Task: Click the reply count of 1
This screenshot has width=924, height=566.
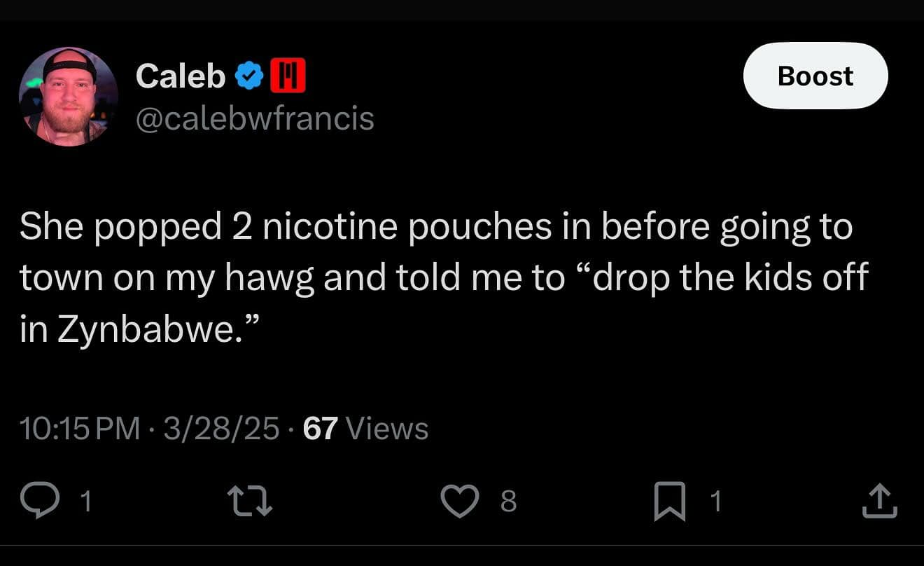Action: 85,502
